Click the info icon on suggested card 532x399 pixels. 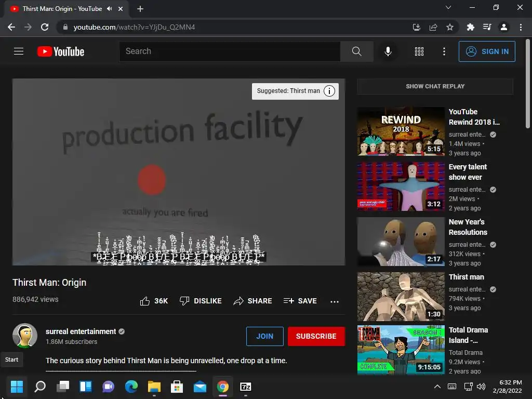coord(329,91)
